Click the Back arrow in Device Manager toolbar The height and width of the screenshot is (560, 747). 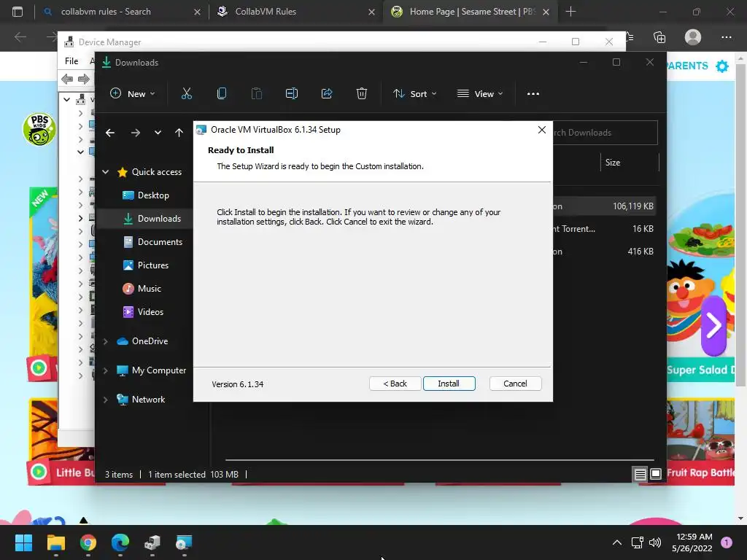click(x=67, y=79)
